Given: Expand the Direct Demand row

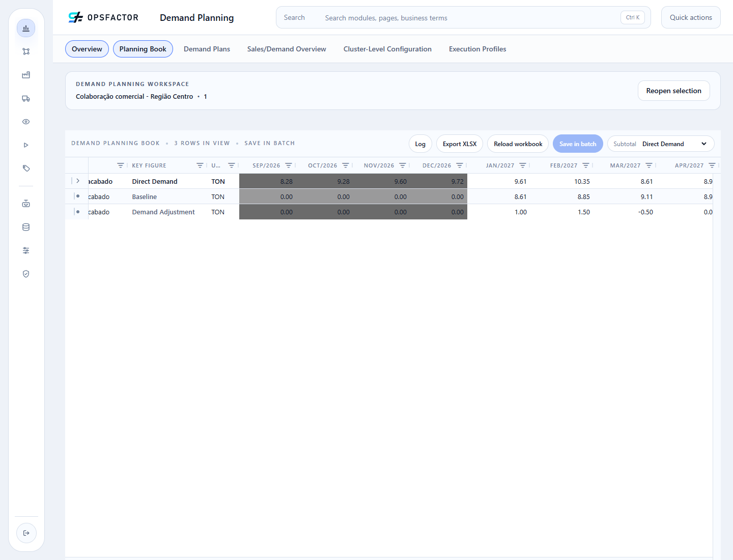Looking at the screenshot, I should click(x=78, y=181).
